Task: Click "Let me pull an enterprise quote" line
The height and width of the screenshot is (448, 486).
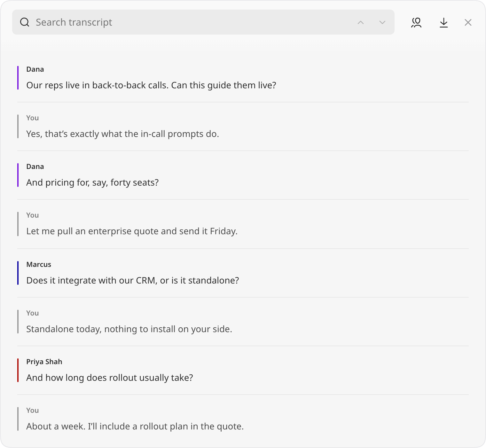Action: click(132, 231)
